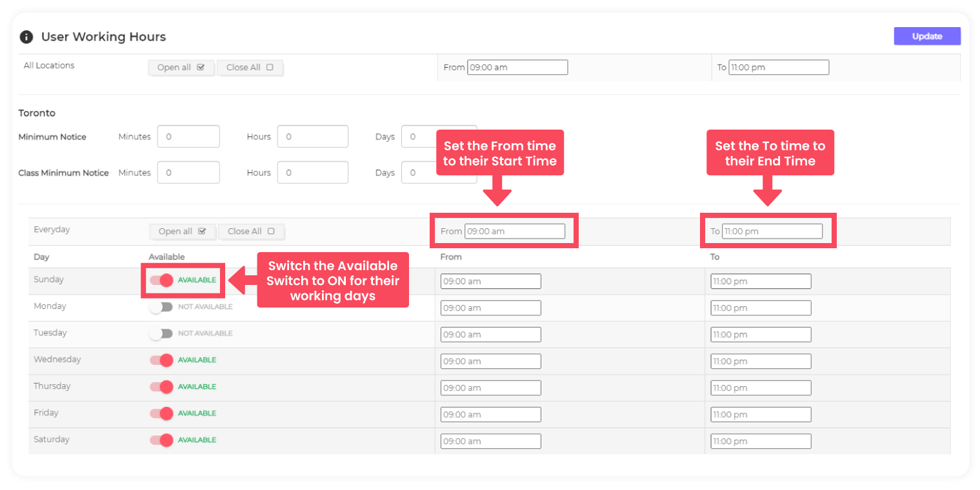Screen dimensions: 980x490
Task: Click Close All in the Everyday row
Action: click(251, 231)
